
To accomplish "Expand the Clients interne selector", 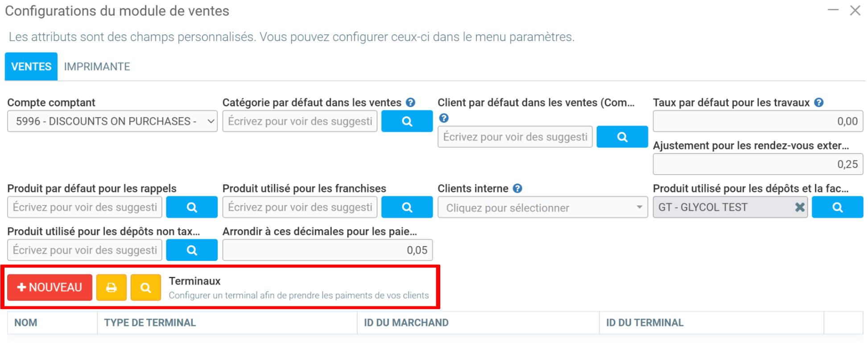I will 542,208.
